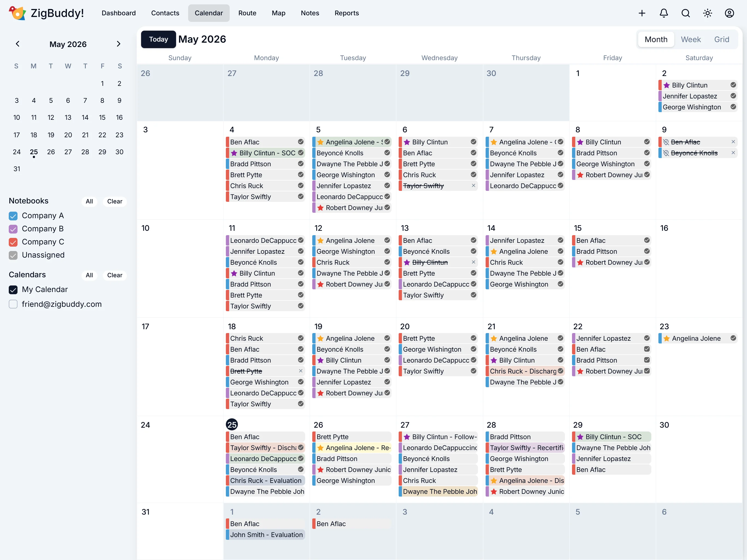Click All next to Calendars
Screen dimensions: 747x560
[89, 275]
